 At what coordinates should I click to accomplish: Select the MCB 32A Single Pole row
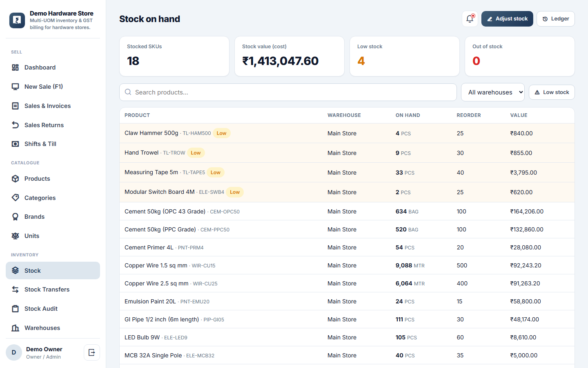(x=347, y=355)
